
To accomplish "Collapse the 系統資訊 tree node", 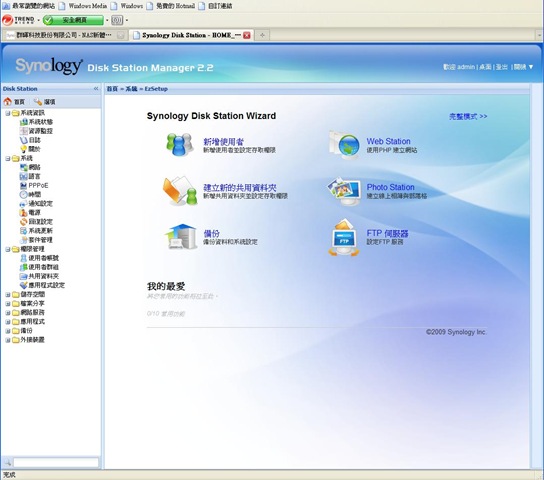I will pyautogui.click(x=8, y=113).
